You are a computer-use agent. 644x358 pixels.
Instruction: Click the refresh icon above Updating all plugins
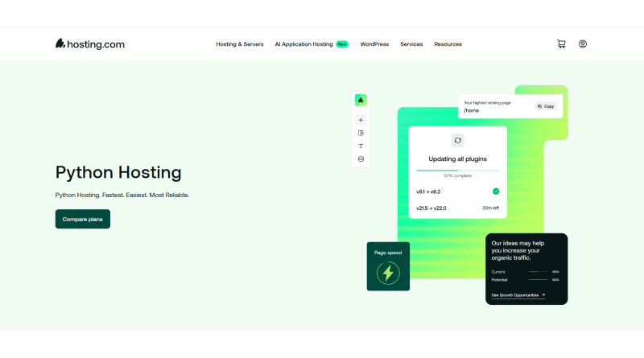click(x=457, y=141)
